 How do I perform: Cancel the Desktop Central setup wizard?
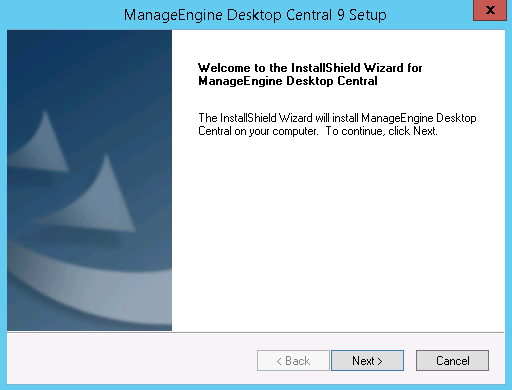pos(452,360)
